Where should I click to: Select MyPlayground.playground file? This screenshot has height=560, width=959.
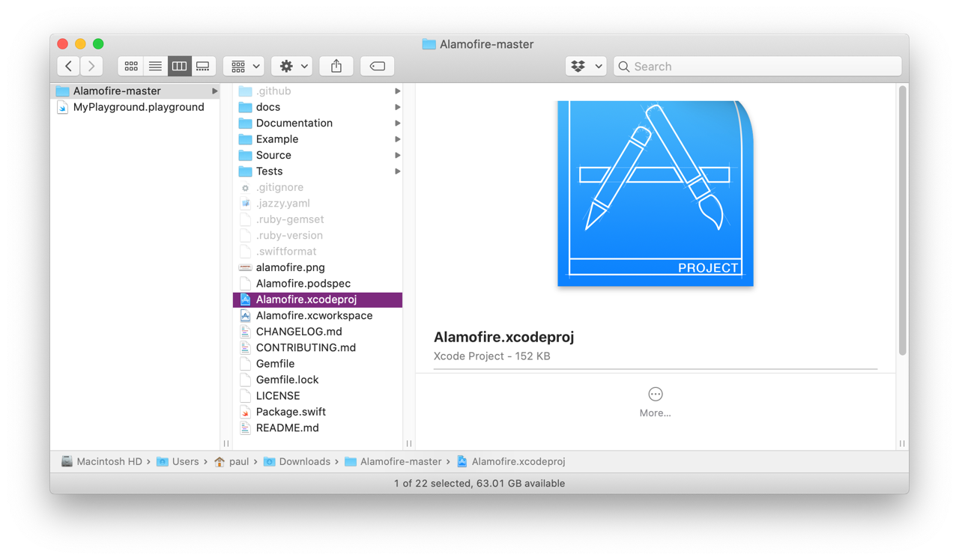click(x=136, y=107)
